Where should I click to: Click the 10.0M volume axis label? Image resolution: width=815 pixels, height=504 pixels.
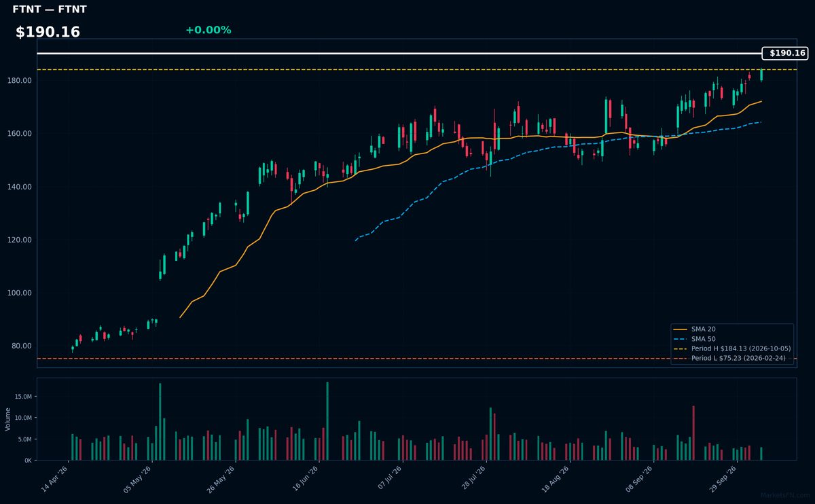(23, 418)
